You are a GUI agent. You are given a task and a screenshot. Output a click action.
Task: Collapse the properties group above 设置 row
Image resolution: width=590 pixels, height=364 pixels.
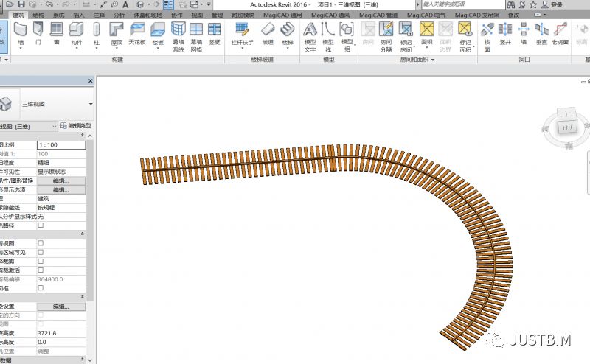pyautogui.click(x=83, y=297)
